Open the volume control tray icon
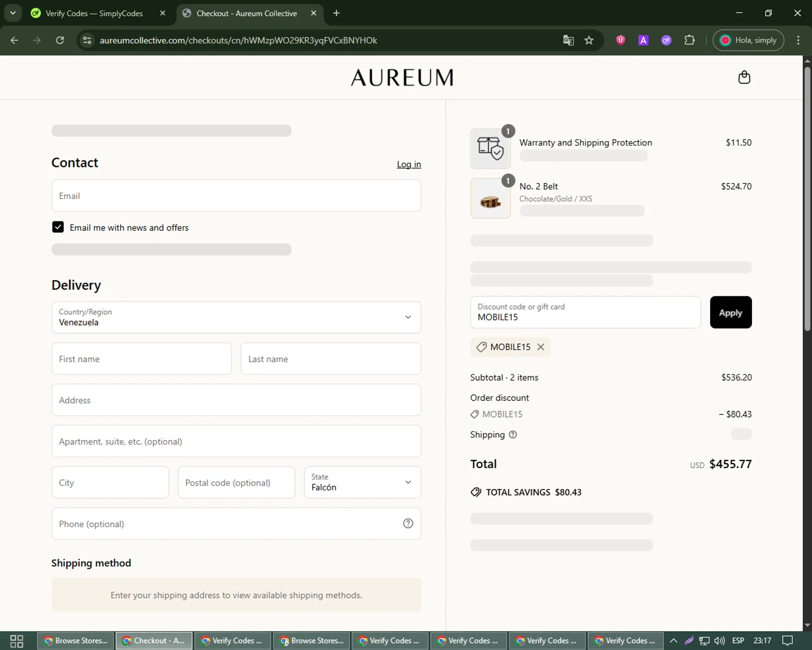Viewport: 812px width, 650px height. 719,641
